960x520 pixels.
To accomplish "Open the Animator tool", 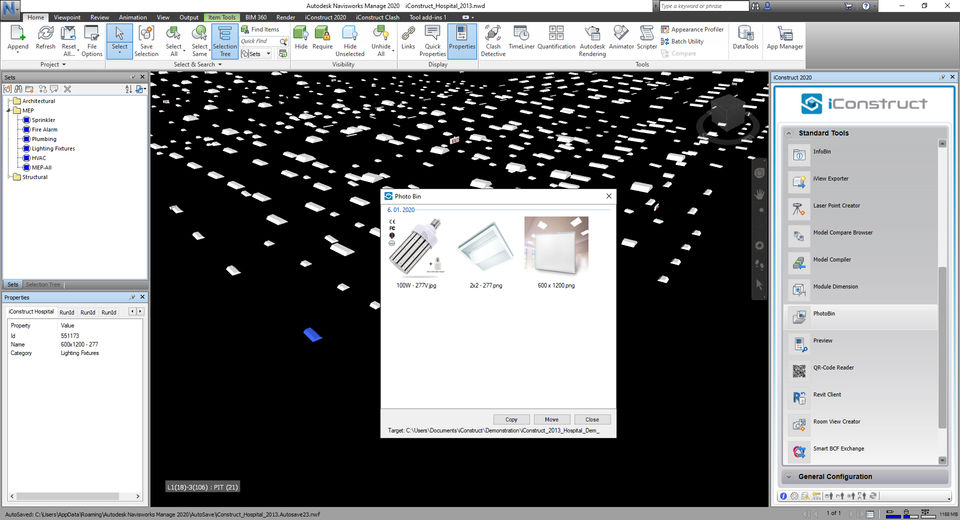I will pos(621,39).
